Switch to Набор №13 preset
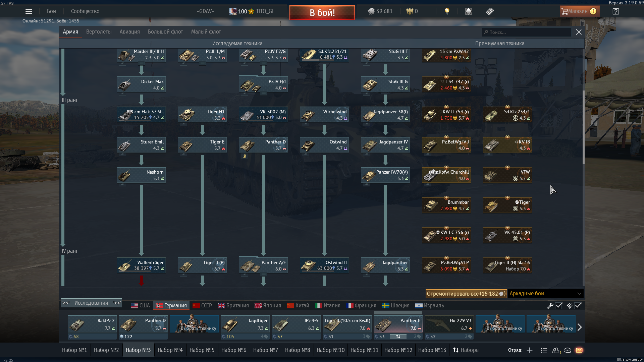 tap(432, 350)
